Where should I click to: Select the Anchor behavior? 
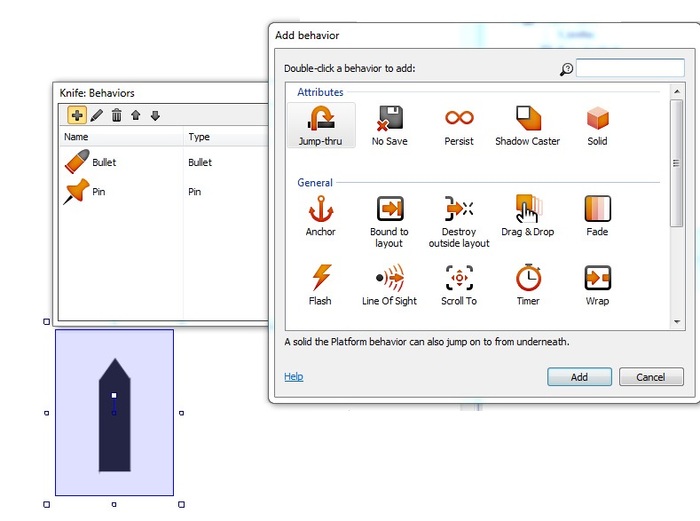point(321,216)
